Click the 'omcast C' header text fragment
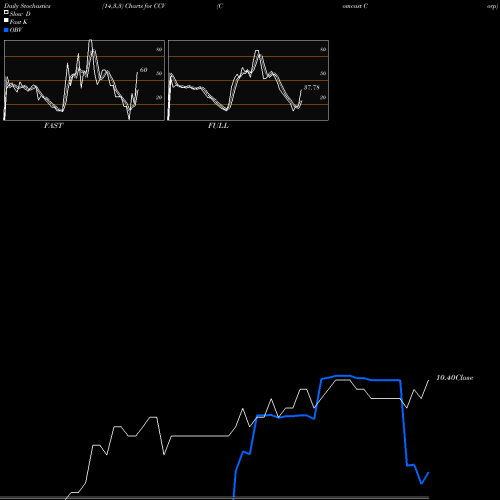 (355, 6)
